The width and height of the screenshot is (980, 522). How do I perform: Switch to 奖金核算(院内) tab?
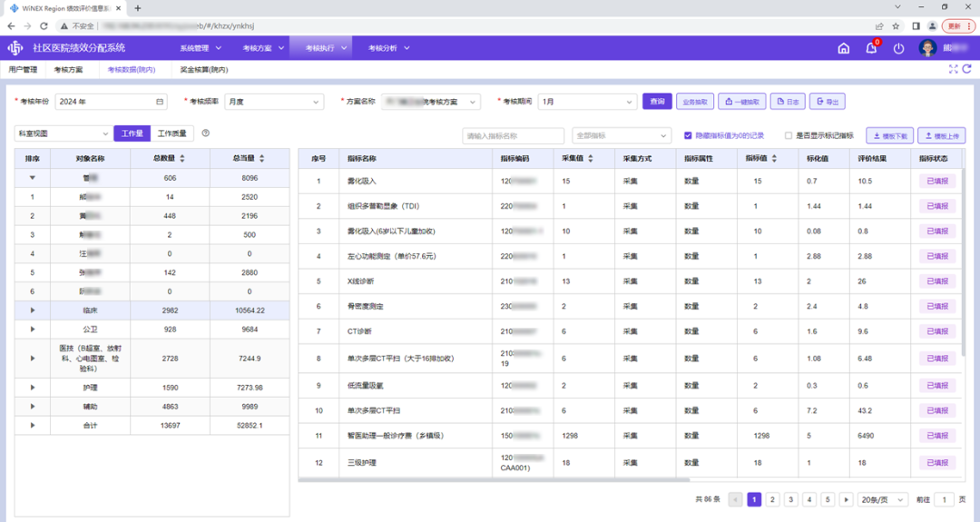point(203,69)
